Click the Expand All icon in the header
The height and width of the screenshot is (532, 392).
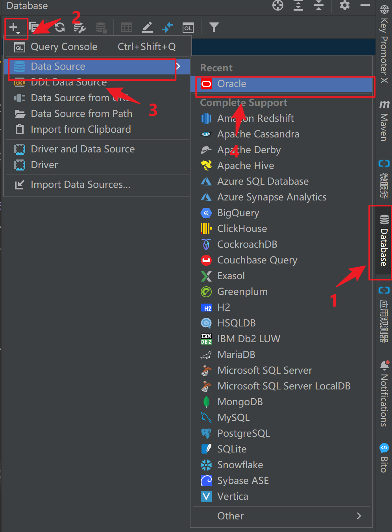tap(298, 6)
